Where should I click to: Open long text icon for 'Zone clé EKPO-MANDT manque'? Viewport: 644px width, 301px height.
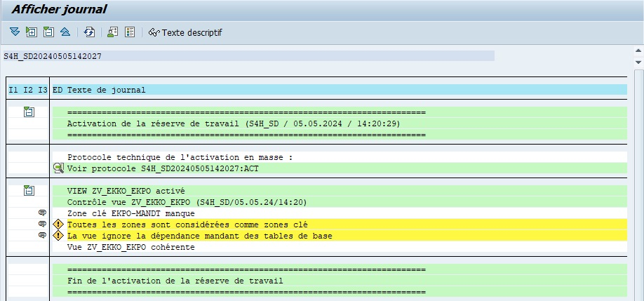pyautogui.click(x=42, y=213)
